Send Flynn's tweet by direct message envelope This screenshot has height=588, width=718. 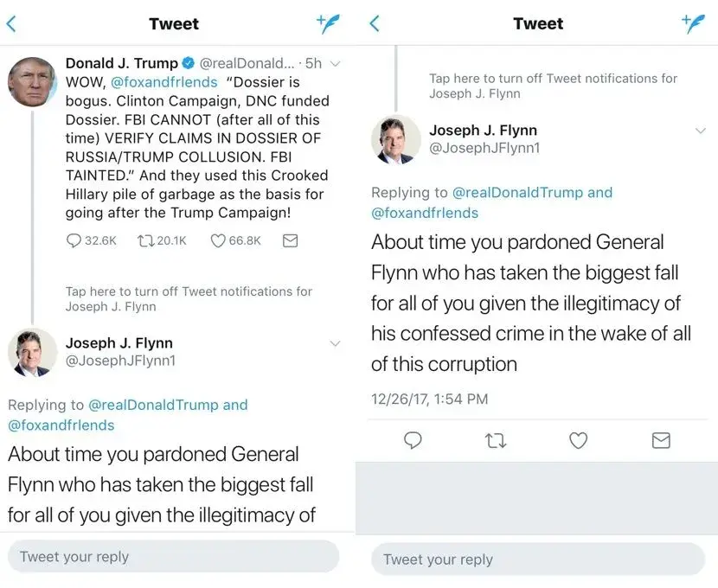tap(661, 441)
